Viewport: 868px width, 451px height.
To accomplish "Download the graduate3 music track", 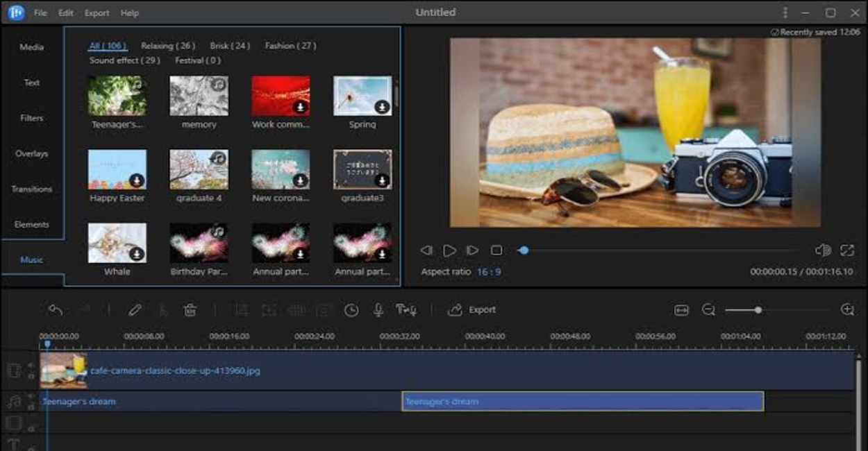I will click(382, 180).
